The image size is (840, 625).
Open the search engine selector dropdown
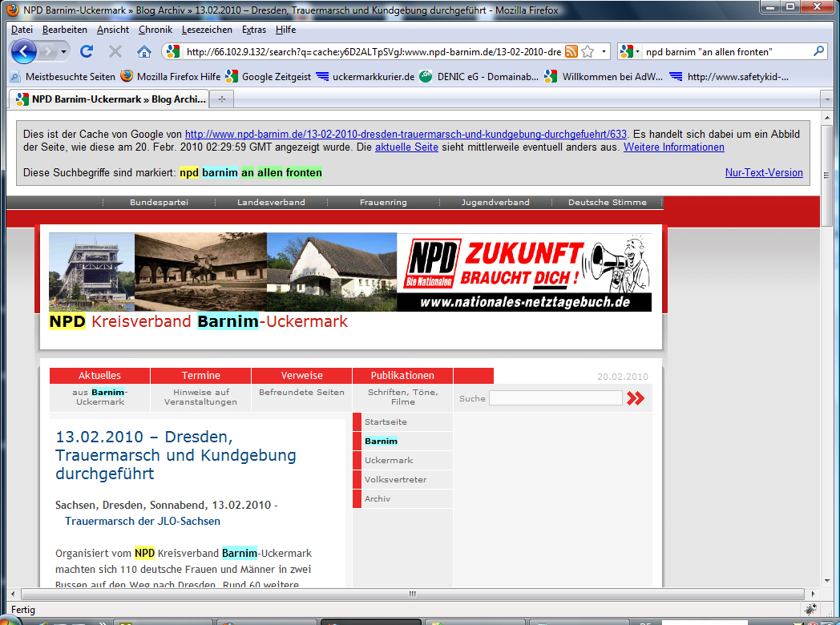[x=630, y=51]
